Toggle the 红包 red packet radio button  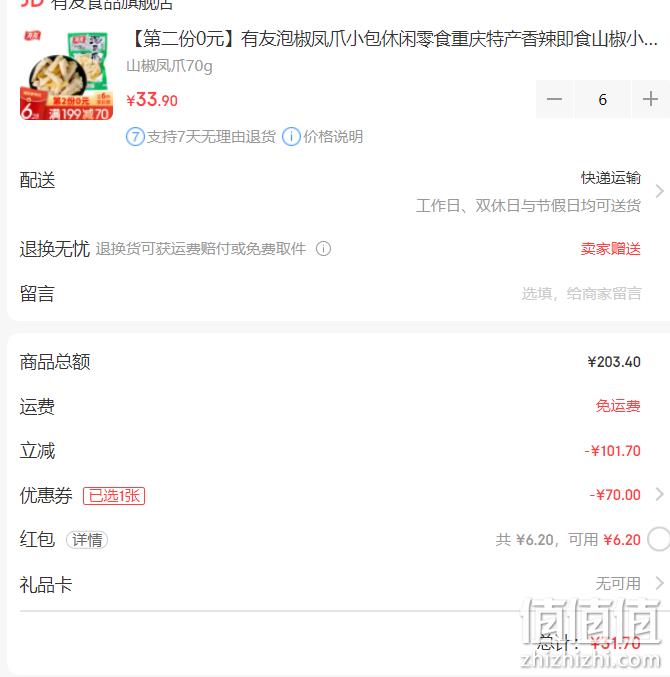[660, 539]
